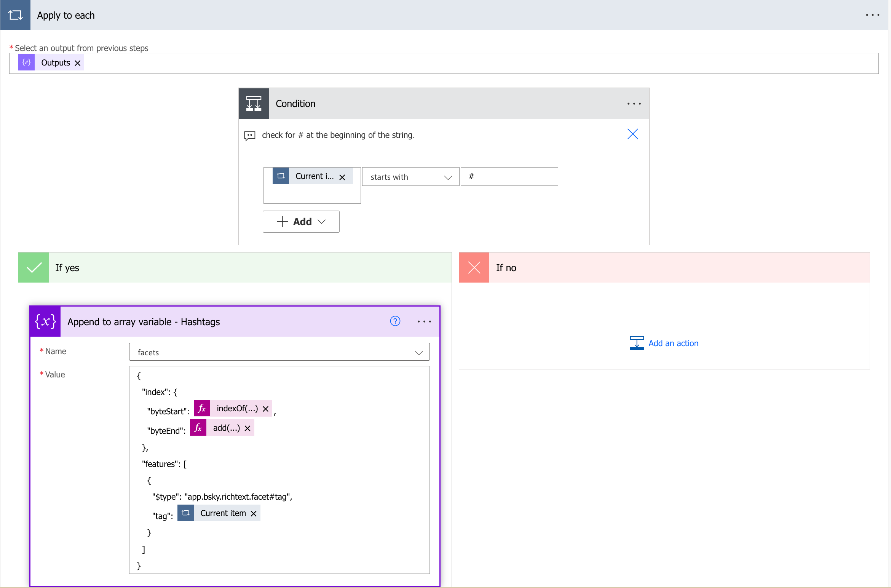Open the facets Name dropdown
The image size is (891, 588).
pos(279,352)
